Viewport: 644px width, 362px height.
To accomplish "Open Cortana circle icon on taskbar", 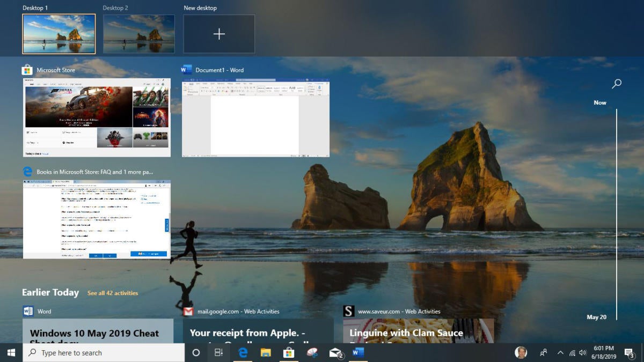I will point(196,352).
